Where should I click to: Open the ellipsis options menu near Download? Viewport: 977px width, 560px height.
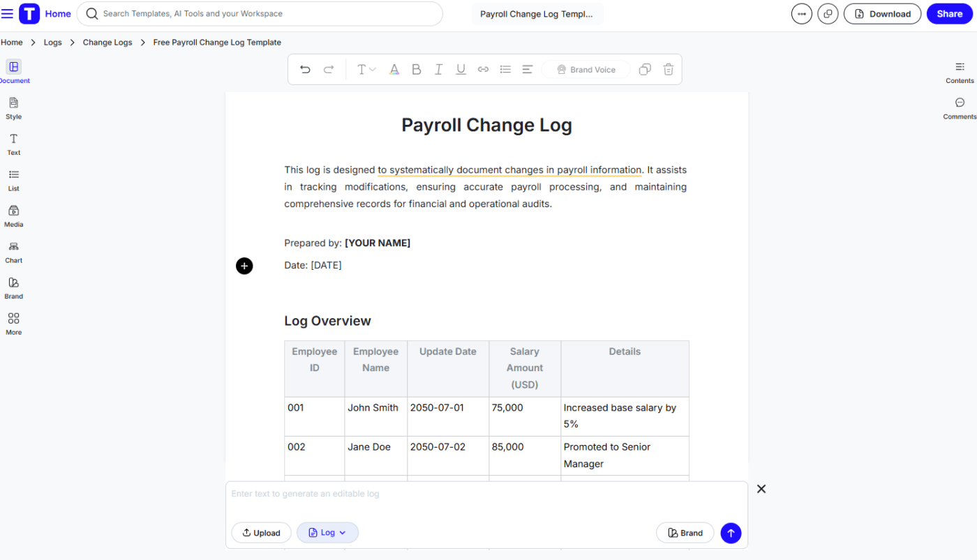click(801, 13)
